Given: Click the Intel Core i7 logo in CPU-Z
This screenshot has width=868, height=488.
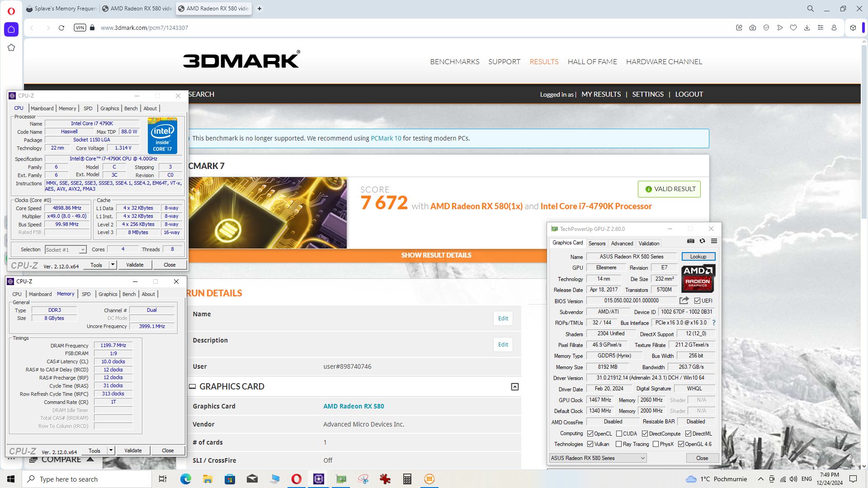Looking at the screenshot, I should [x=162, y=136].
